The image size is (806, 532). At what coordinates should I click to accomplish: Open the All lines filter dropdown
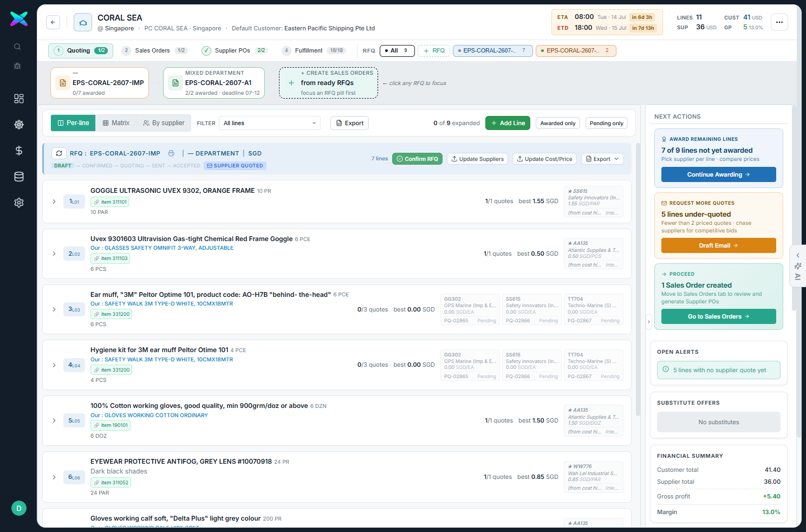[x=270, y=123]
